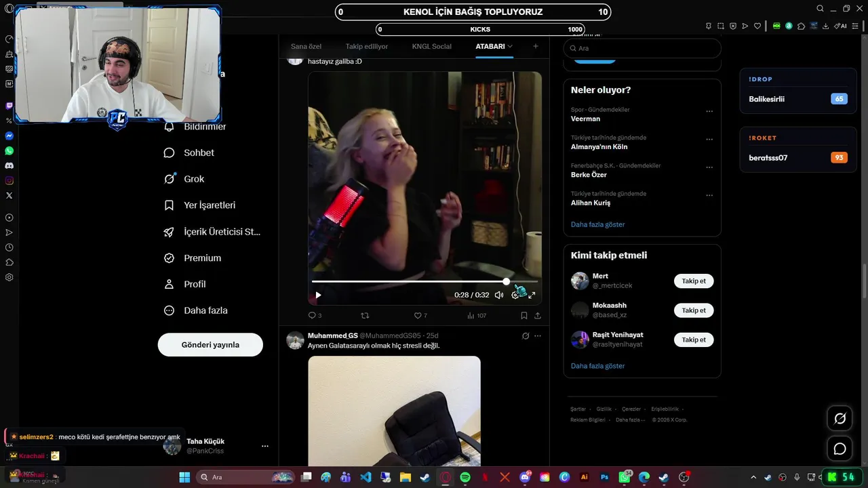The width and height of the screenshot is (868, 488).
Task: Open sidebar history clock icon
Action: pyautogui.click(x=9, y=247)
